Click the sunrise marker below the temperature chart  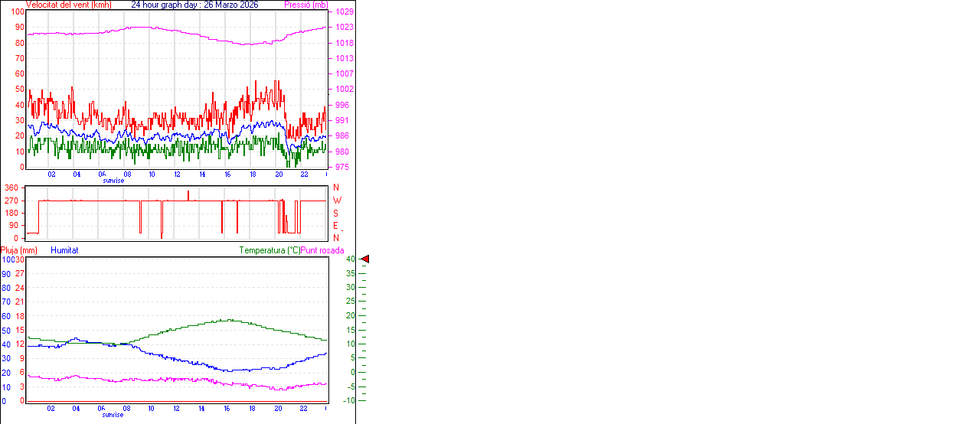113,414
